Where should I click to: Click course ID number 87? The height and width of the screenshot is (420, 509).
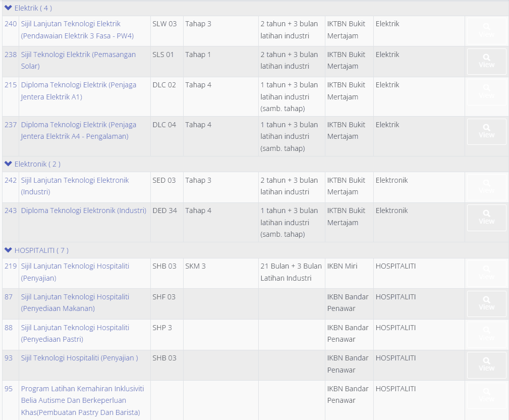pyautogui.click(x=9, y=297)
